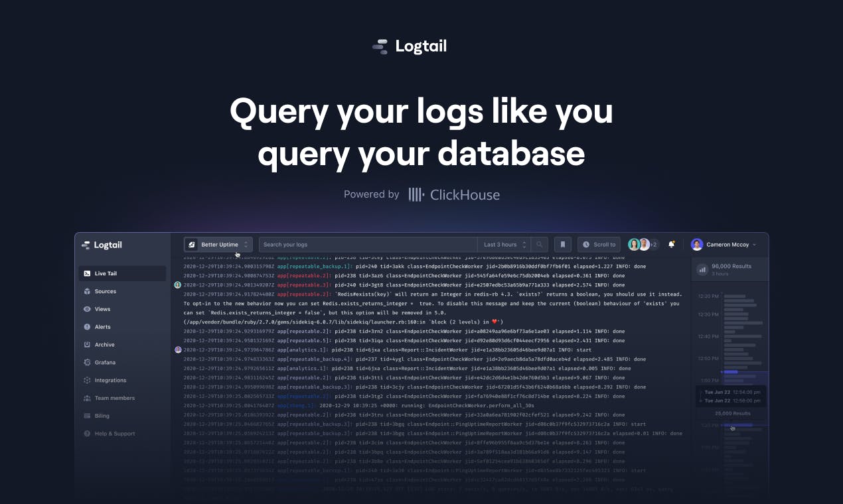This screenshot has height=504, width=843.
Task: Click the Logtail logo at page top
Action: point(410,46)
